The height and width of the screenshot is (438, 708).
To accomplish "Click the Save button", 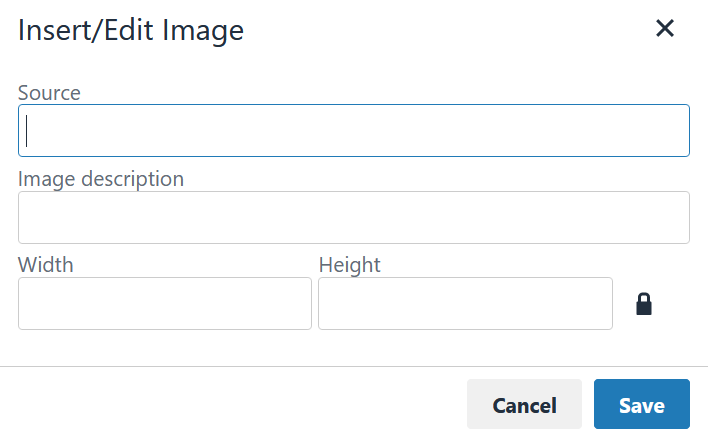I will [x=641, y=405].
